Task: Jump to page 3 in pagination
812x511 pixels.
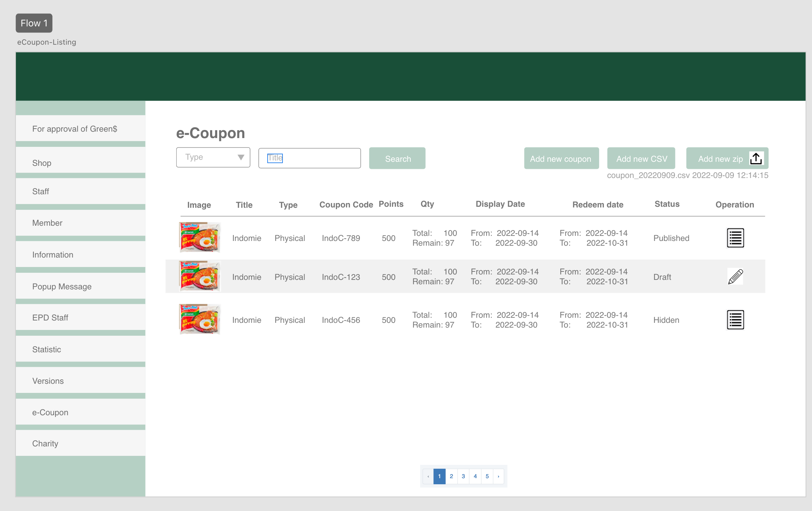Action: pos(463,476)
